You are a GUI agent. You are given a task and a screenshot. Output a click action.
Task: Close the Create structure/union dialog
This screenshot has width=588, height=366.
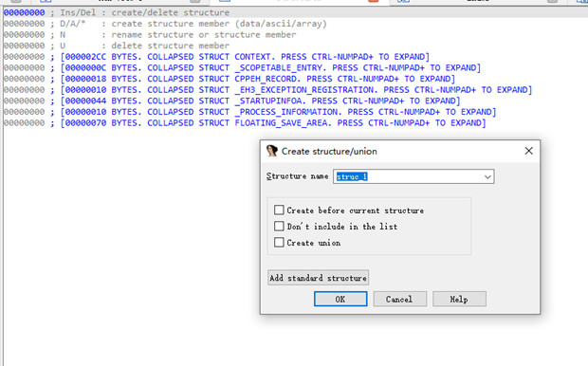point(529,151)
